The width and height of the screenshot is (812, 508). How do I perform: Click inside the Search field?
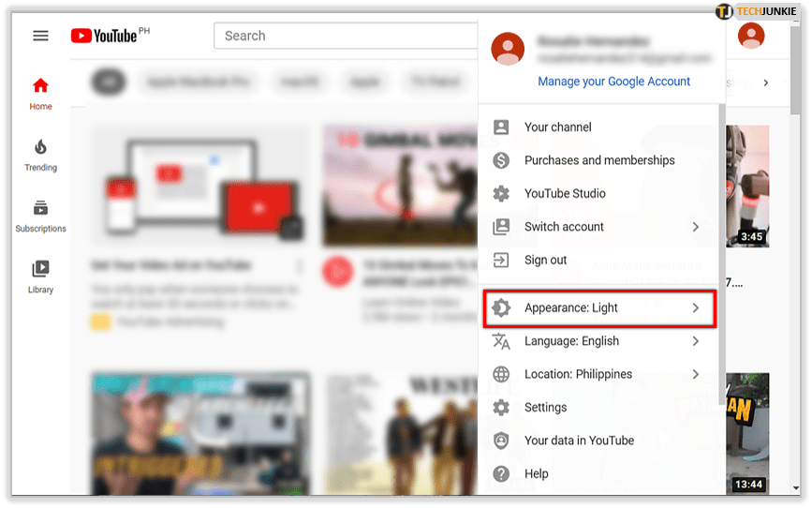[347, 36]
